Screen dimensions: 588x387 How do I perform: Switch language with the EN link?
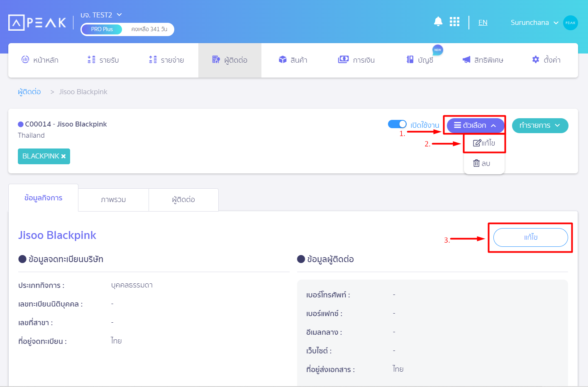(x=483, y=22)
